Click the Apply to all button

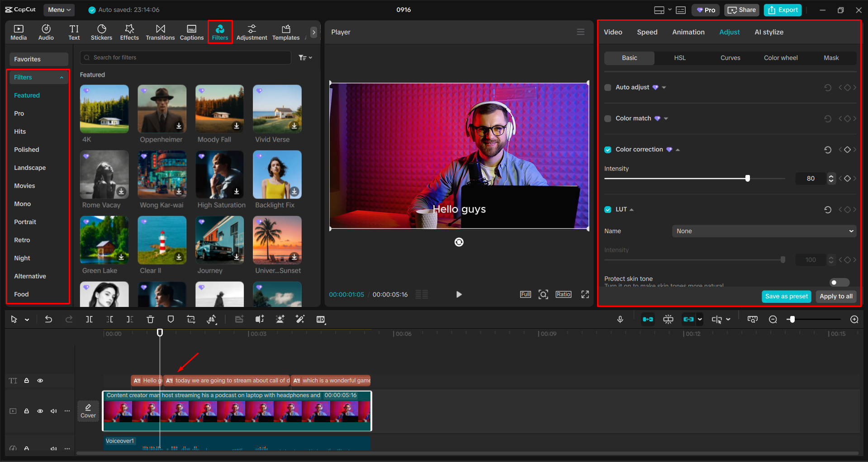(835, 297)
